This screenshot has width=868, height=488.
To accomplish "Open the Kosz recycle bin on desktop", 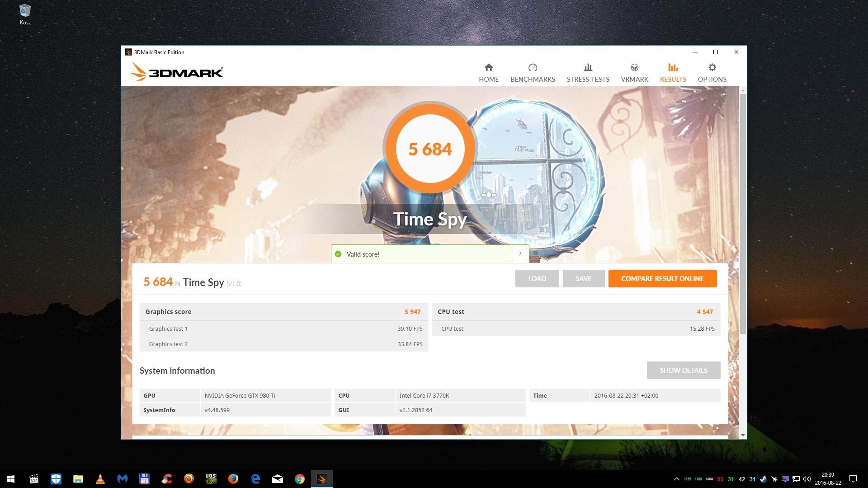I will (x=25, y=14).
